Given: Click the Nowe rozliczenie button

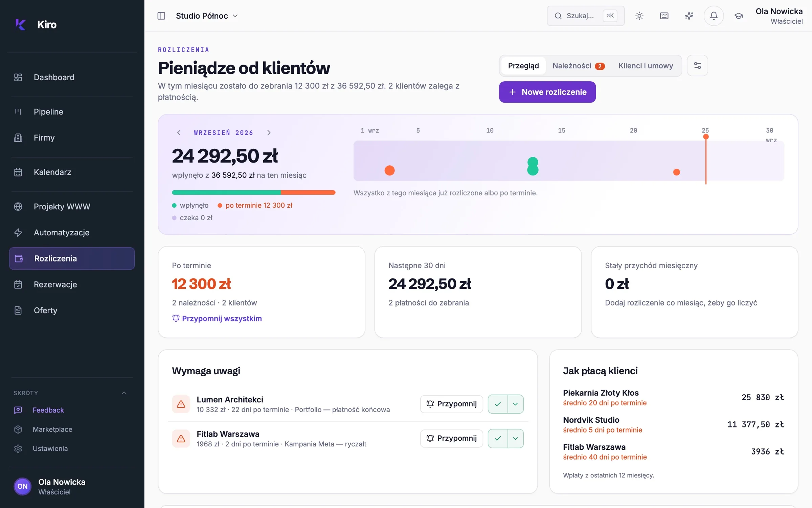Looking at the screenshot, I should [x=547, y=92].
